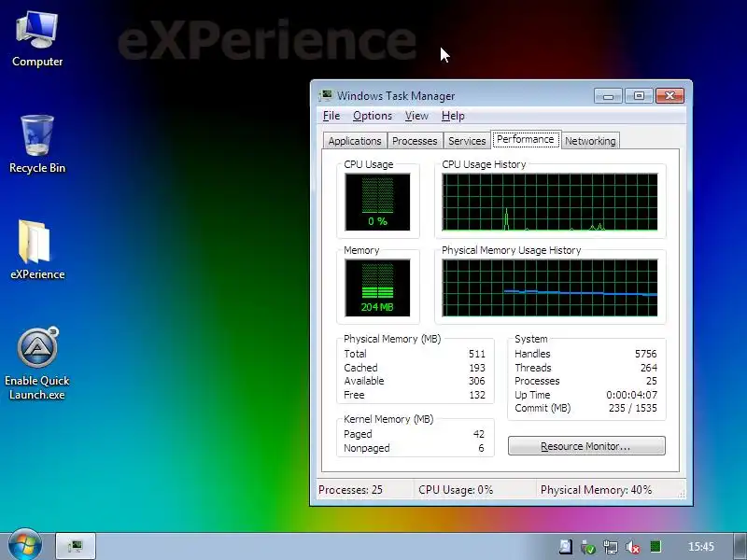Click the green CPU meter tray icon
The width and height of the screenshot is (747, 560).
point(655,546)
